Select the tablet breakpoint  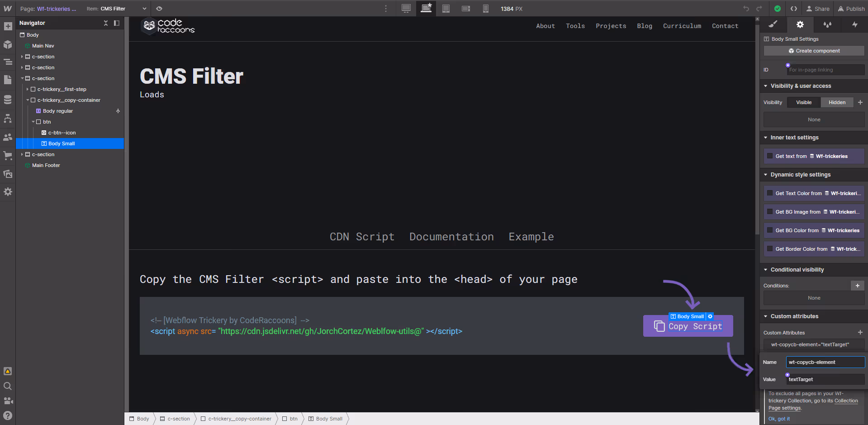point(446,9)
